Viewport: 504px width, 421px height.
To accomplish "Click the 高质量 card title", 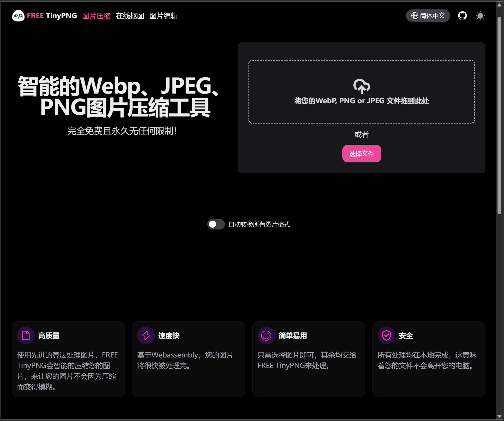I will pyautogui.click(x=49, y=336).
